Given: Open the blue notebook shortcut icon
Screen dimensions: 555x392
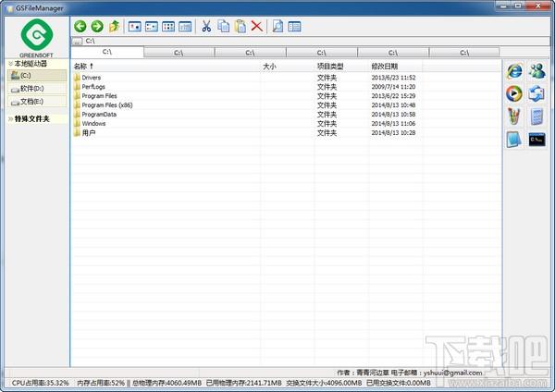Looking at the screenshot, I should [x=514, y=140].
